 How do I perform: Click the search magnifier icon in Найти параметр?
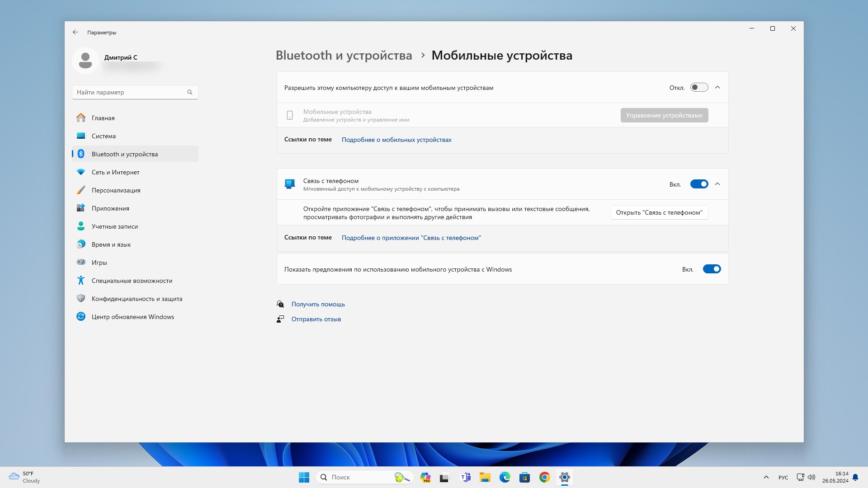190,92
